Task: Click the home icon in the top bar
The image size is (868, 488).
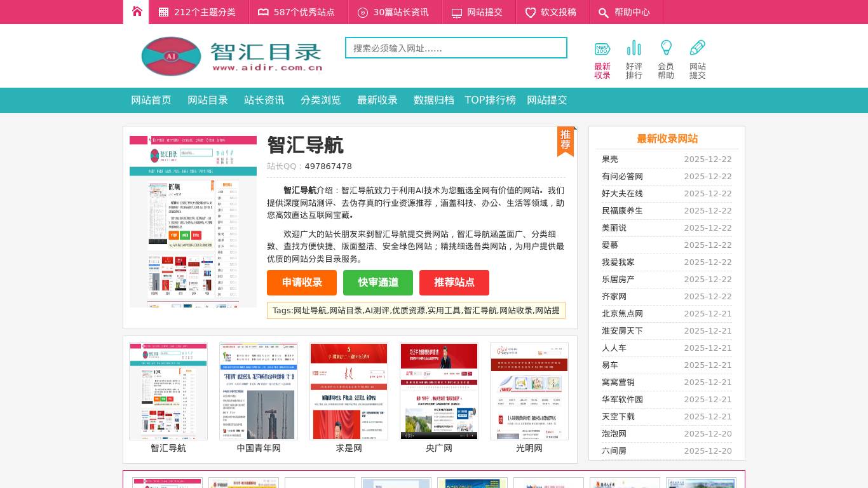Action: [136, 11]
